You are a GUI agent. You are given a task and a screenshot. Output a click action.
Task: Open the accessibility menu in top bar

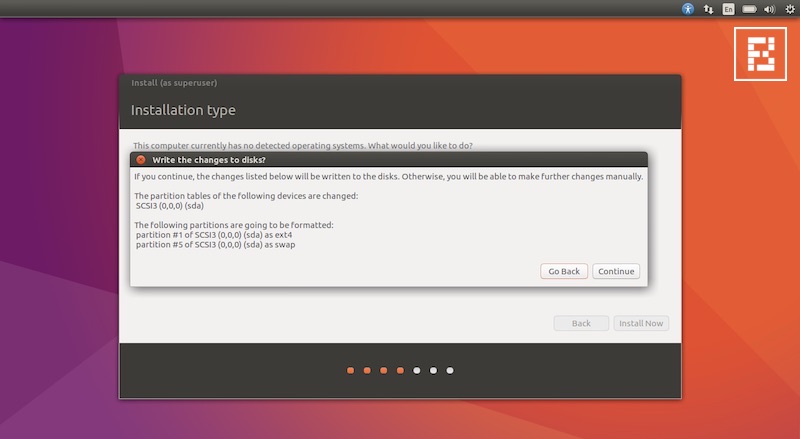688,8
